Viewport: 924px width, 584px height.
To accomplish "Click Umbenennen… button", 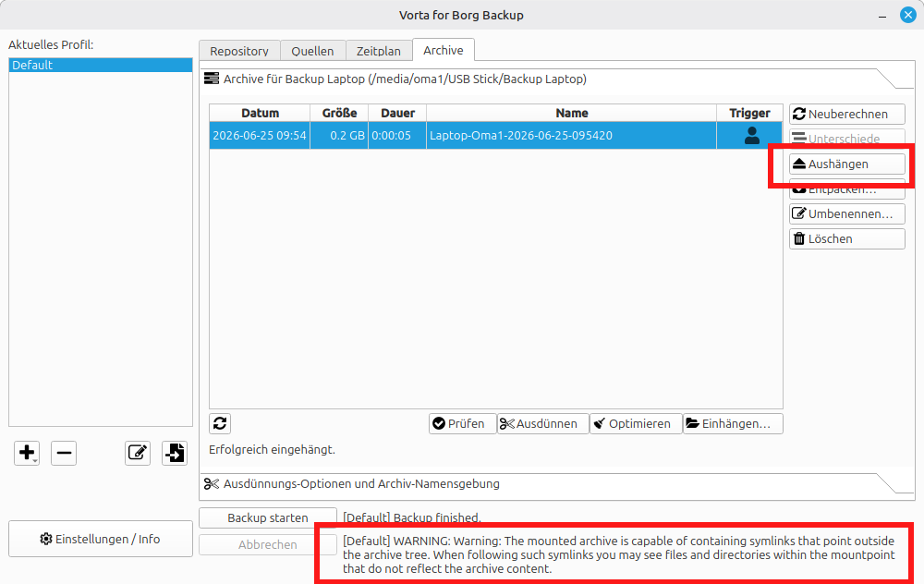I will [846, 213].
